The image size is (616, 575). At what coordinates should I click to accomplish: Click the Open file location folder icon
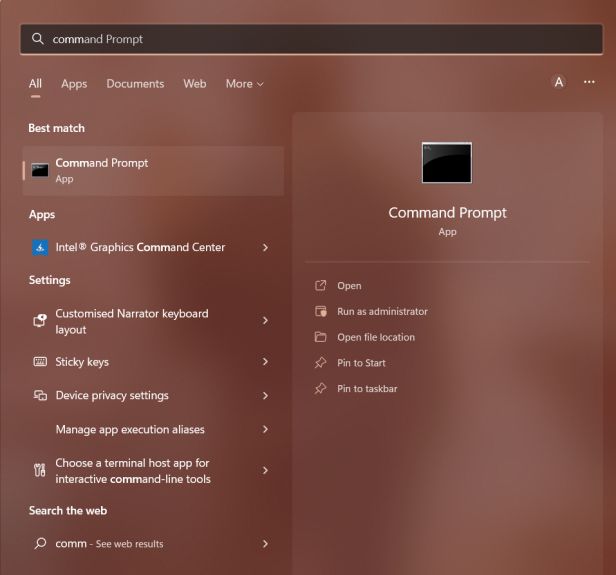(x=321, y=337)
